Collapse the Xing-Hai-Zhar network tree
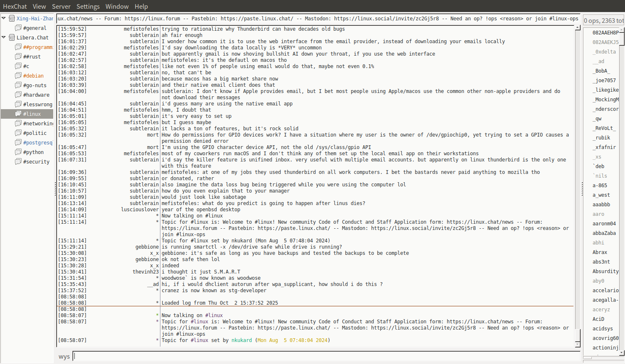The image size is (625, 364). (x=4, y=18)
